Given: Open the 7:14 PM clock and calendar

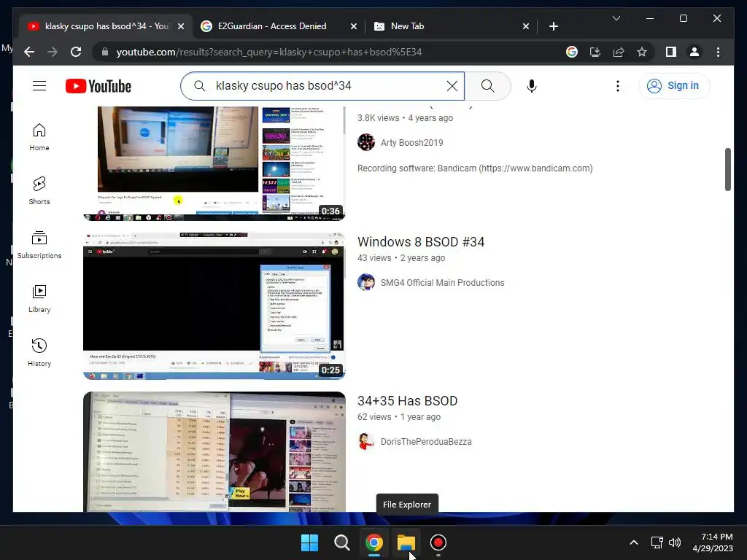Looking at the screenshot, I should 713,542.
